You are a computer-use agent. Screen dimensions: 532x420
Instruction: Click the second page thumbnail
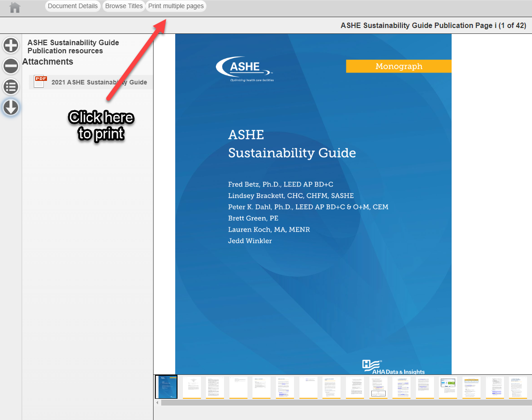[192, 387]
